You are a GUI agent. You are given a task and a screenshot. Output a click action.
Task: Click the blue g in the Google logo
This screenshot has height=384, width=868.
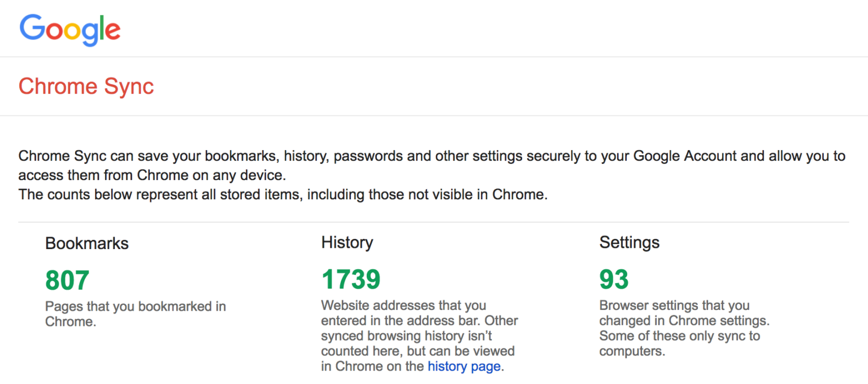[x=90, y=34]
